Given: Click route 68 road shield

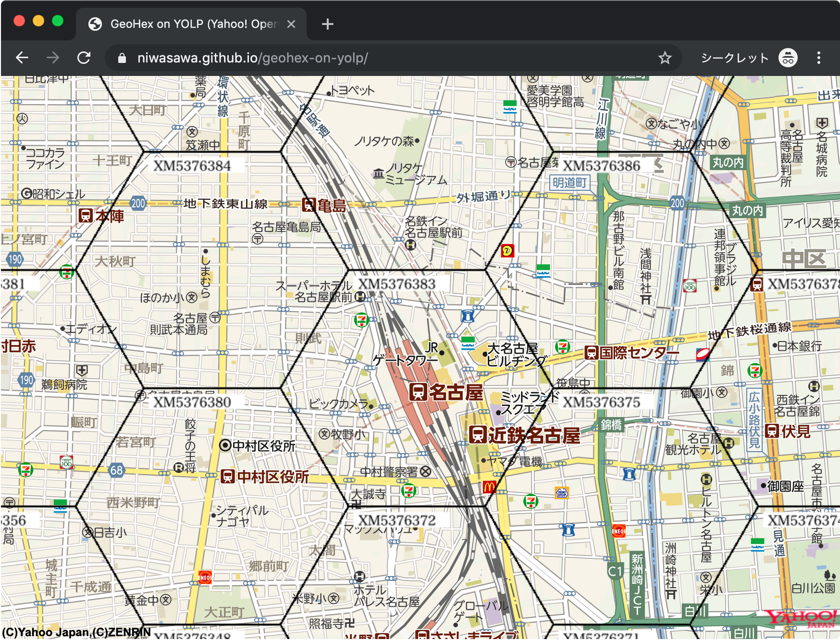Looking at the screenshot, I should [x=117, y=470].
